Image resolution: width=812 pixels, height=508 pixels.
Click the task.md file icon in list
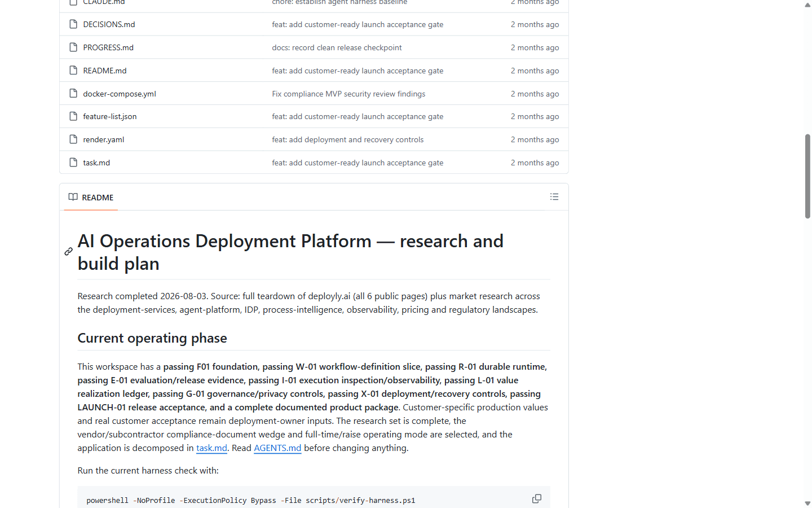(73, 163)
